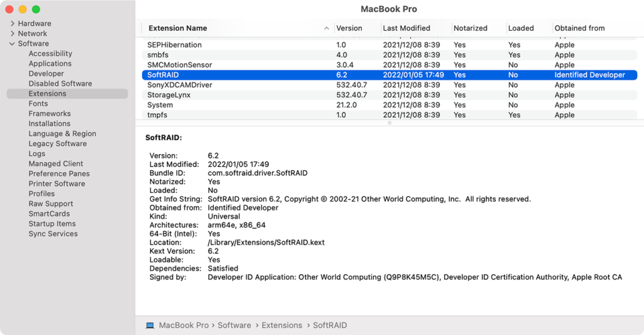Collapse the Software section in sidebar
Image resolution: width=644 pixels, height=335 pixels.
(13, 44)
